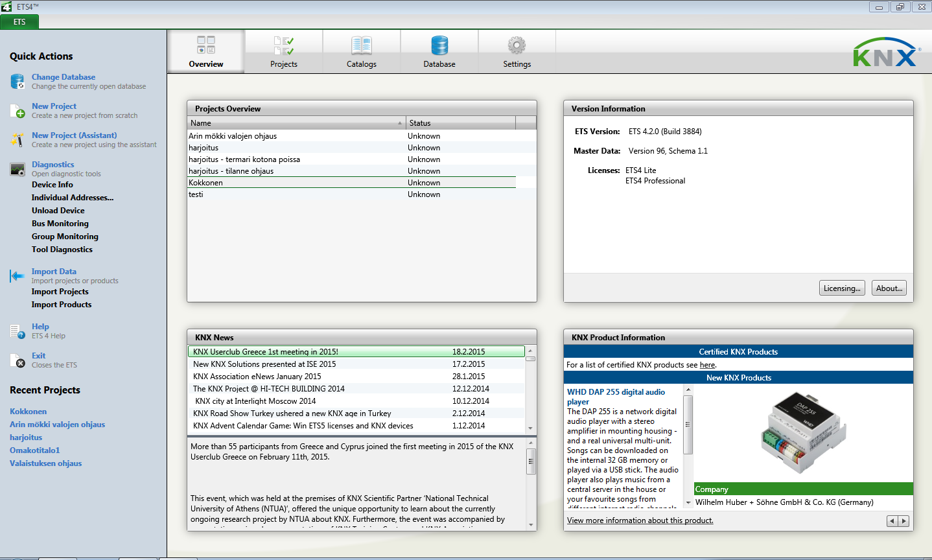Click New Project (Assistant) link

(75, 135)
